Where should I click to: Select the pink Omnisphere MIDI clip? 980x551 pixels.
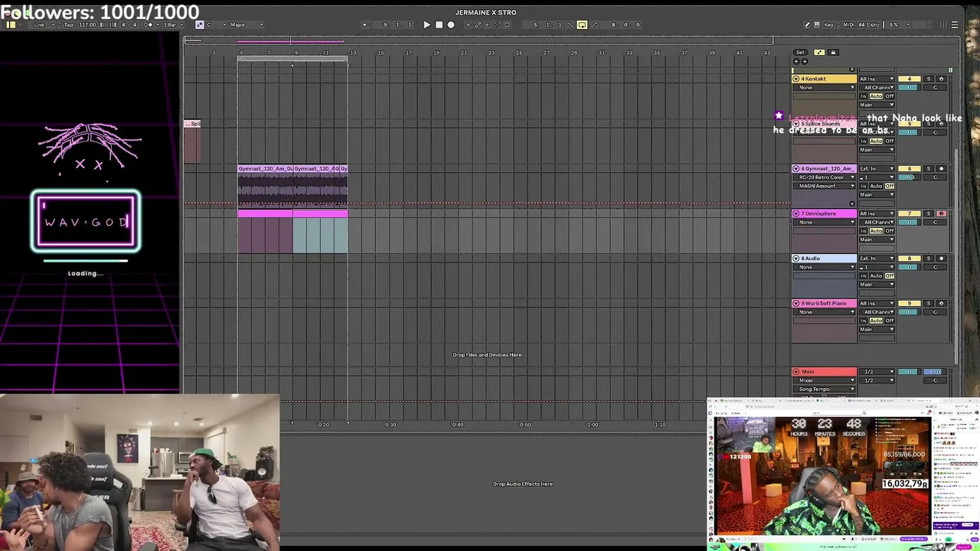(265, 231)
